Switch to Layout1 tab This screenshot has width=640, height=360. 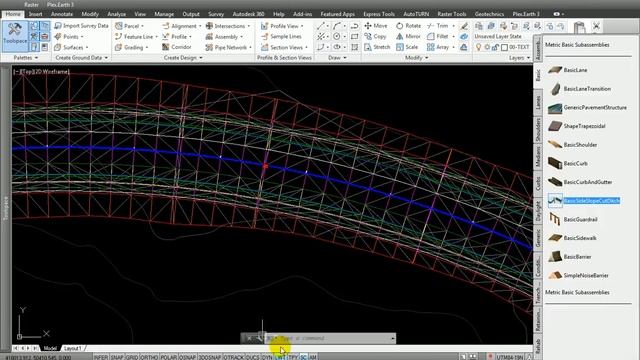(x=73, y=348)
